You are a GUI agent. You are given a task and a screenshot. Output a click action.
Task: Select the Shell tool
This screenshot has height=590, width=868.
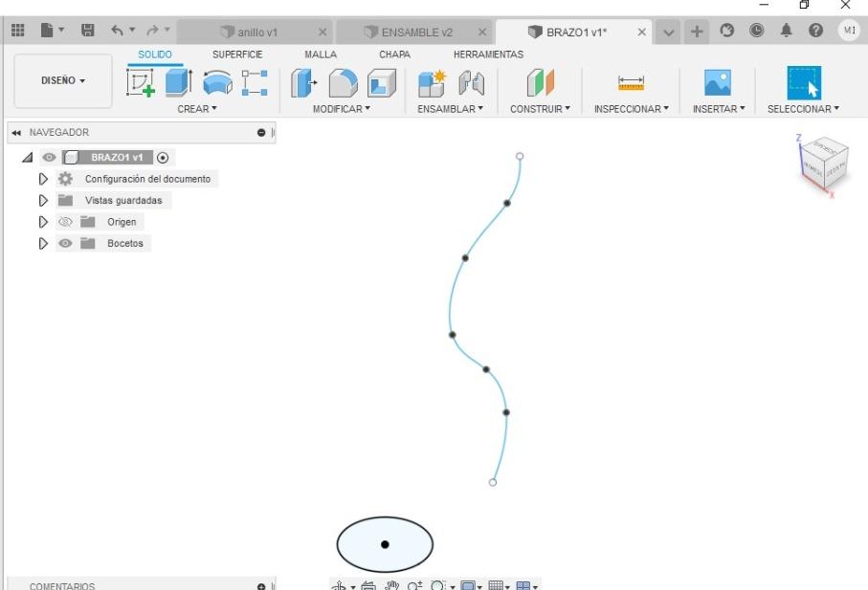pyautogui.click(x=382, y=83)
